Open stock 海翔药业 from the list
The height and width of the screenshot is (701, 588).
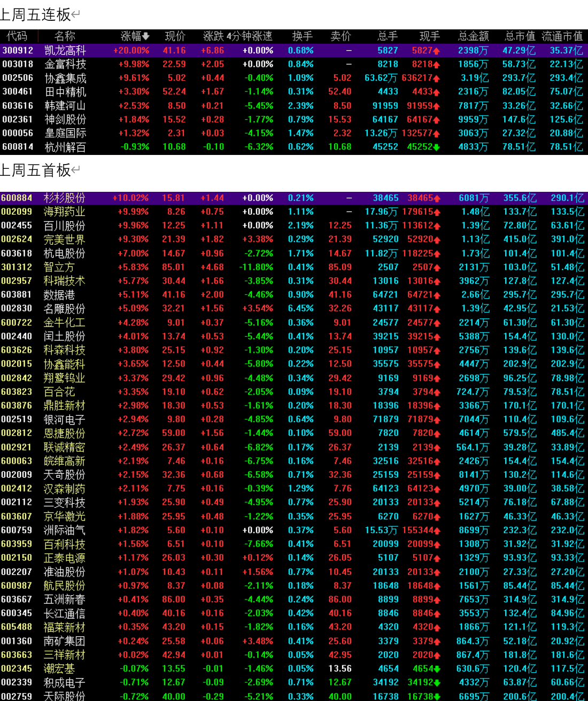pyautogui.click(x=64, y=212)
